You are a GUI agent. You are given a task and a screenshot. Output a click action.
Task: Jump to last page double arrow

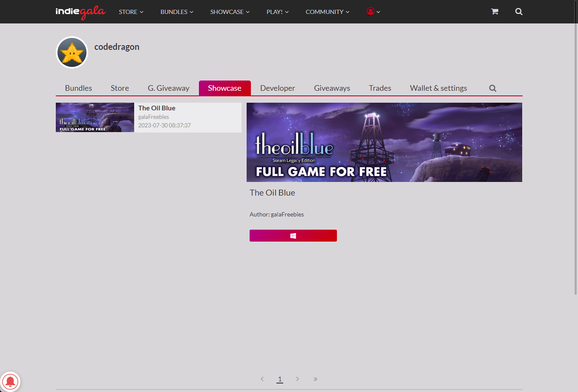pyautogui.click(x=315, y=379)
